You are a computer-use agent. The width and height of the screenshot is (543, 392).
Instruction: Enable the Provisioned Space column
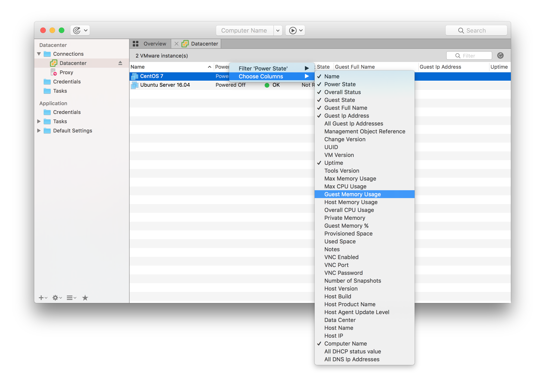[364, 234]
